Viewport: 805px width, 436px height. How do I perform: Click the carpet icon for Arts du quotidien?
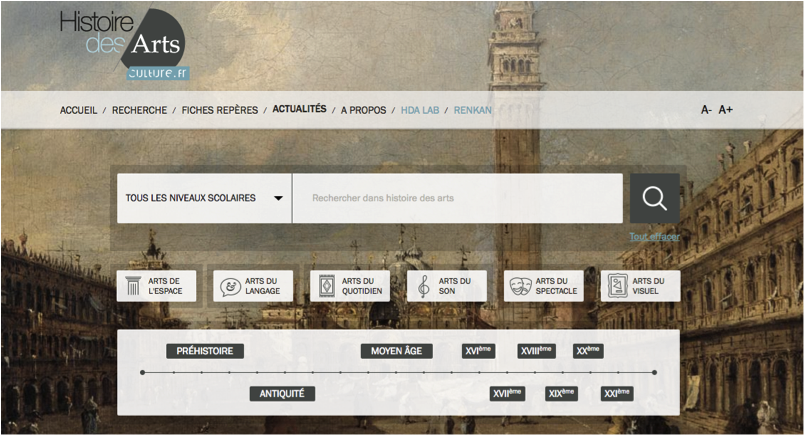[327, 286]
